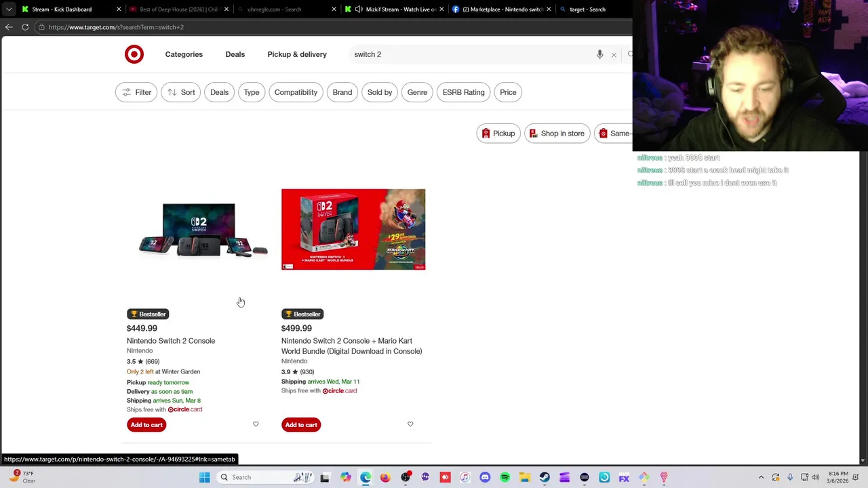Clear the search text with X icon

614,55
